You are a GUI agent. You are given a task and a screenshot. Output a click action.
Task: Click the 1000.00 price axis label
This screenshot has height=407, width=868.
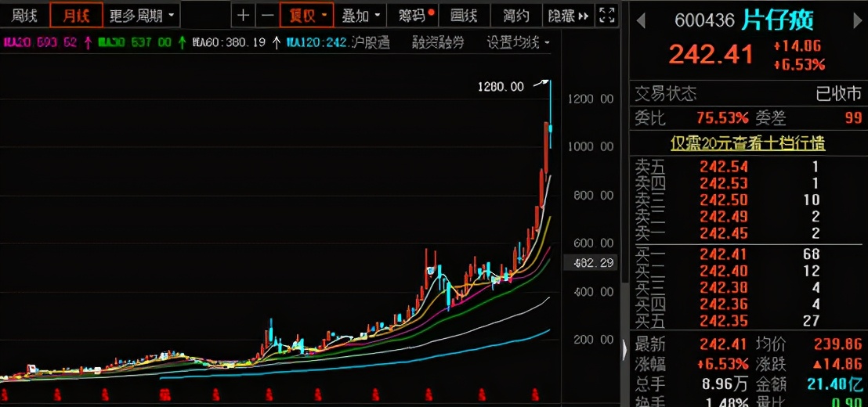tap(591, 146)
